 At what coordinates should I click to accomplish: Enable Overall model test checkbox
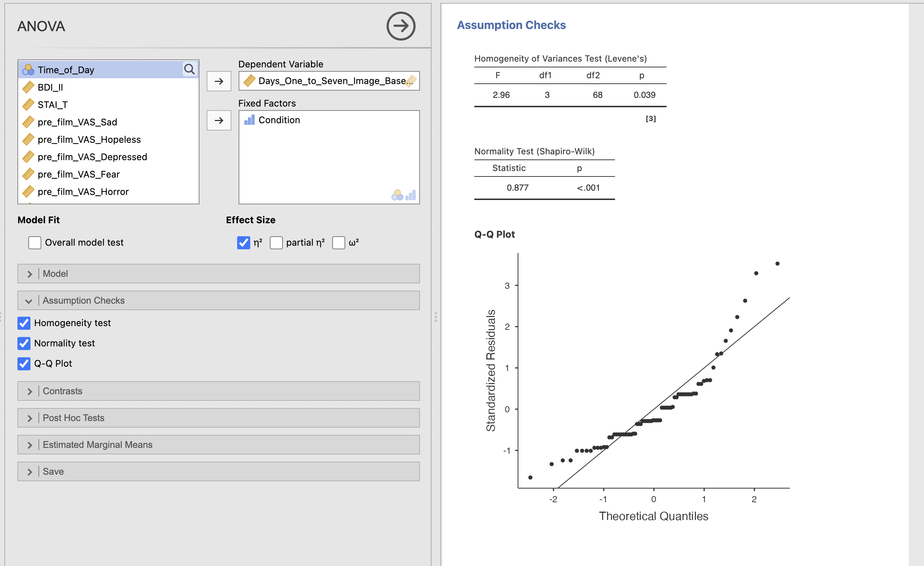tap(34, 243)
